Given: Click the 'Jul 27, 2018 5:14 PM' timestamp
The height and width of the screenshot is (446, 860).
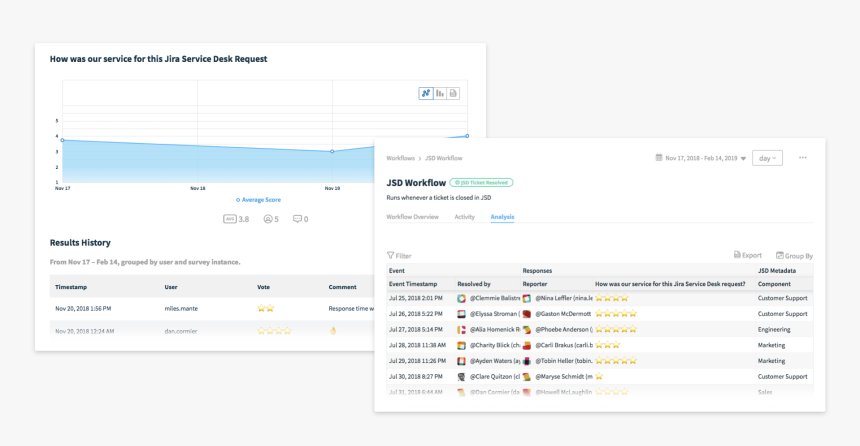Looking at the screenshot, I should coord(416,330).
